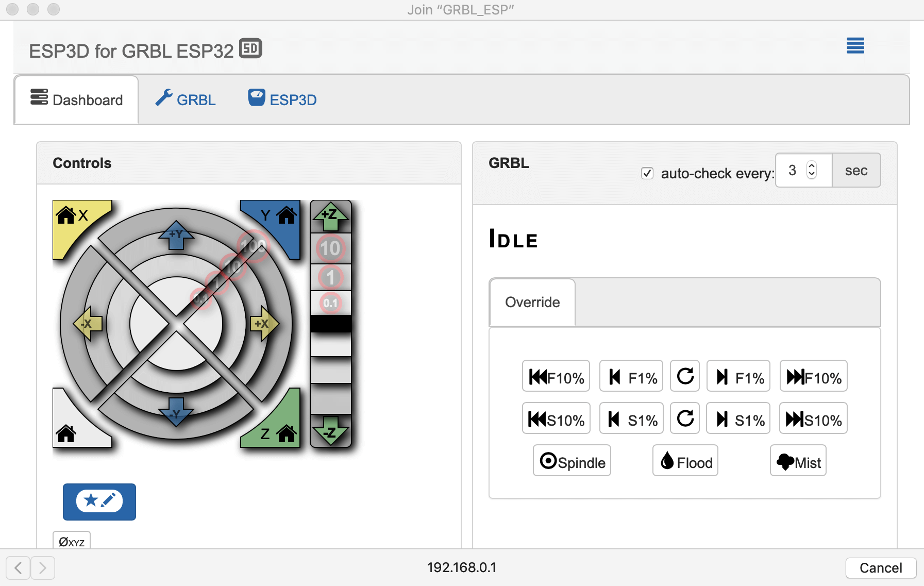
Task: Click the auto-check interval stepper arrows
Action: [812, 170]
